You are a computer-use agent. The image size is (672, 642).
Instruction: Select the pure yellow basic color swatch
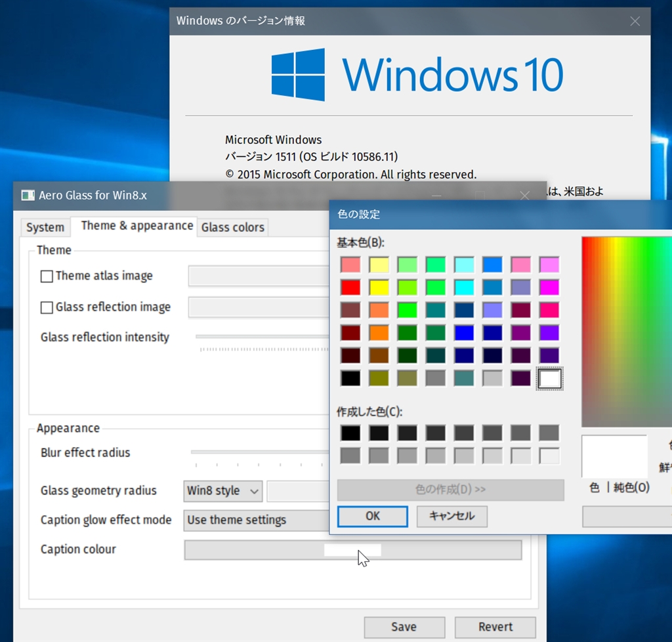(x=379, y=288)
